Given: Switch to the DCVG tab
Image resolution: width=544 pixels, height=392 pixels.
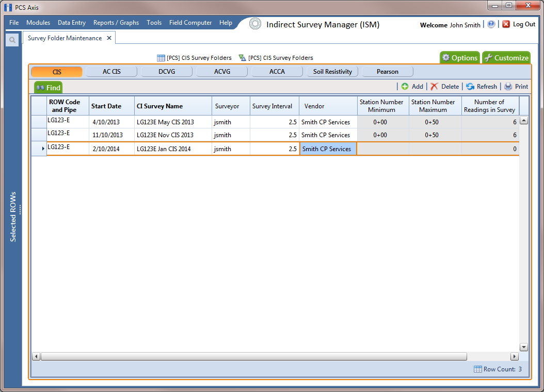Looking at the screenshot, I should coord(167,72).
